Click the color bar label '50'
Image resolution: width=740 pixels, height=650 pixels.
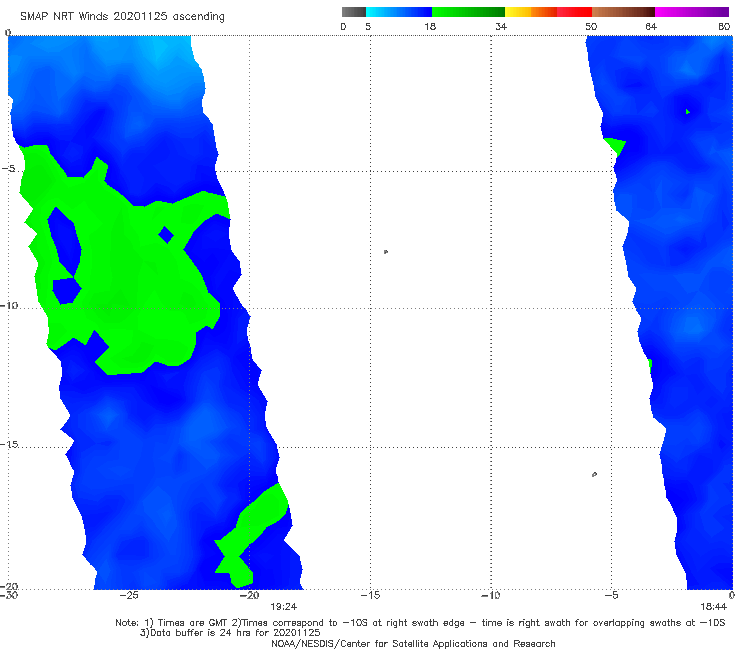[x=591, y=27]
